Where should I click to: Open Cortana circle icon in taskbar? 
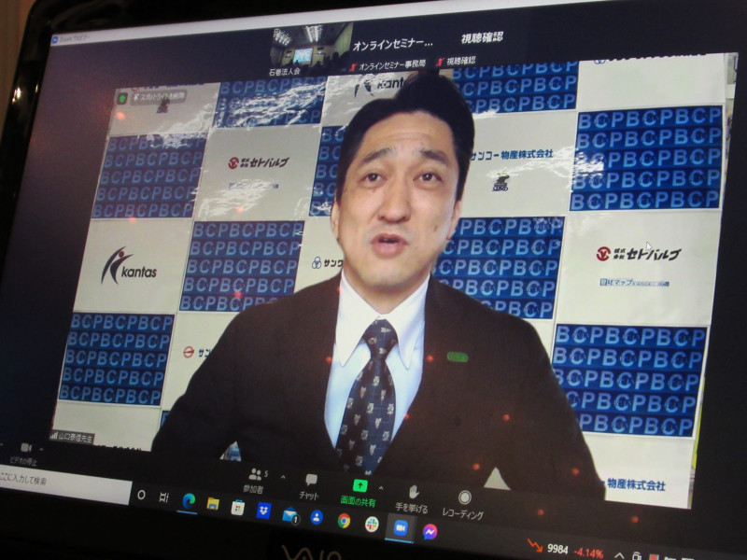pyautogui.click(x=142, y=494)
